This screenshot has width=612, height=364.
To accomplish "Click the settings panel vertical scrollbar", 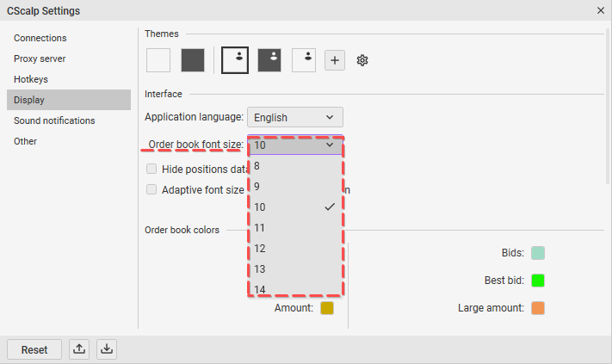I will coord(608,106).
